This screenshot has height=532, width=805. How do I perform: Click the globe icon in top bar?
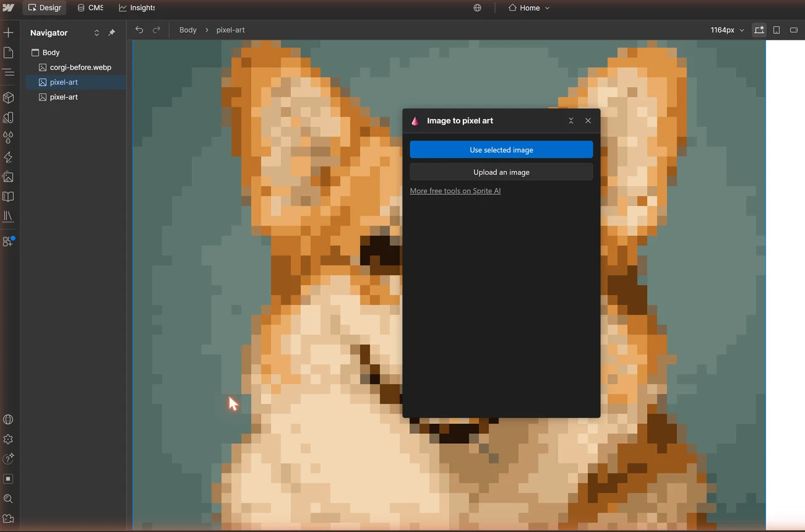click(x=477, y=8)
